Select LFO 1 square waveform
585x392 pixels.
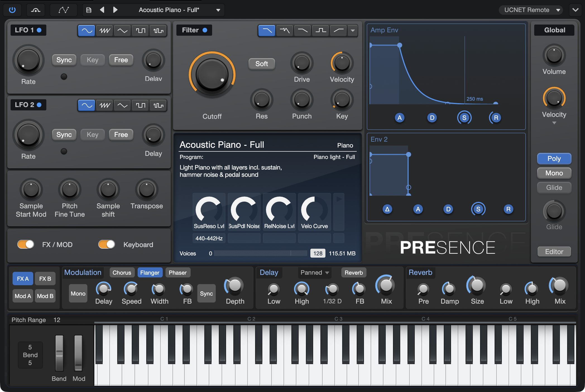[140, 31]
